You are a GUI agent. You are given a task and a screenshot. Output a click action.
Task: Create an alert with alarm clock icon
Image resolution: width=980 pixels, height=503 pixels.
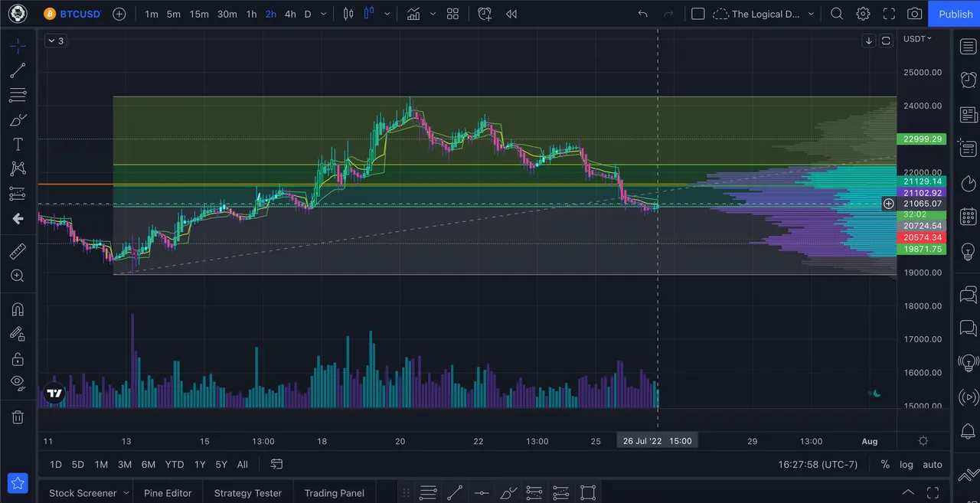484,14
